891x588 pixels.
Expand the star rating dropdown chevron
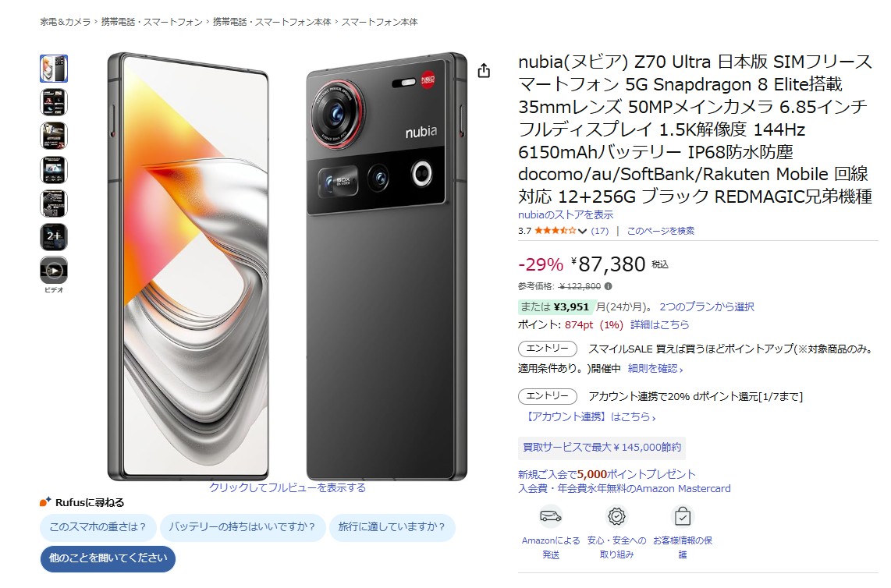(x=583, y=232)
